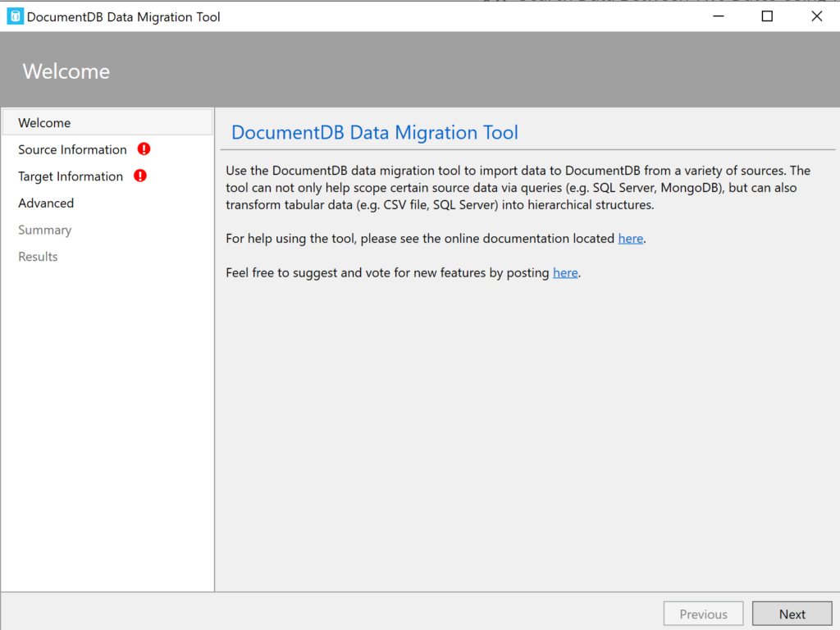Viewport: 840px width, 630px height.
Task: Select the Advanced step
Action: (x=46, y=203)
